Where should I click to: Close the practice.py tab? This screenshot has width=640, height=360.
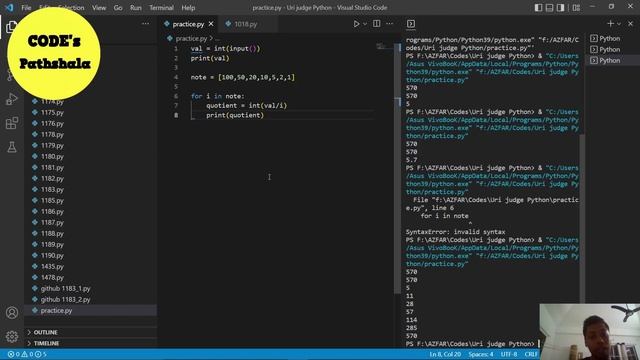pyautogui.click(x=211, y=24)
